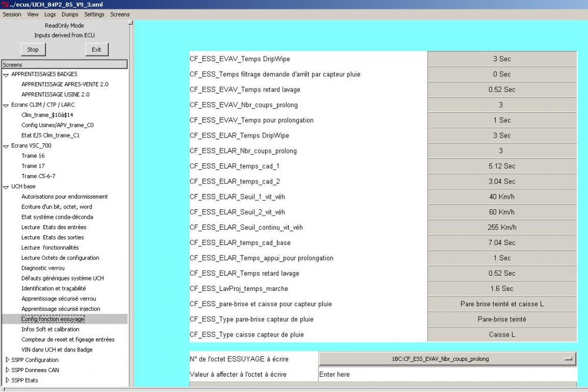Viewport: 588px width, 392px height.
Task: Collapse the UCH base tree node
Action: pos(6,187)
